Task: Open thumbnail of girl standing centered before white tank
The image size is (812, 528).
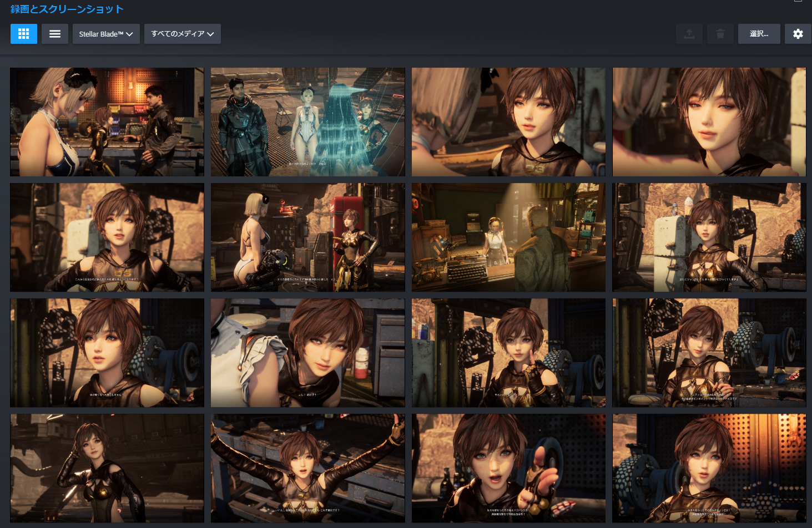Action: (709, 237)
